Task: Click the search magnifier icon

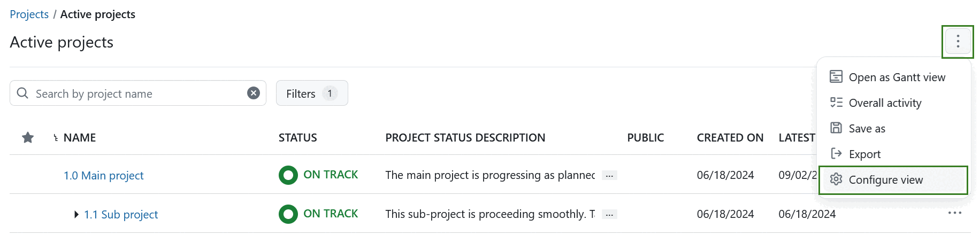Action: click(x=22, y=93)
